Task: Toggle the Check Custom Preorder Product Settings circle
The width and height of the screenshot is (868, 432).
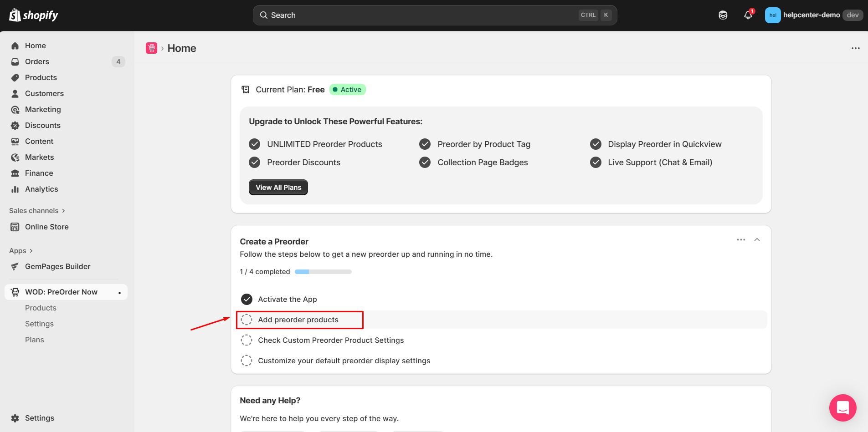Action: click(247, 341)
